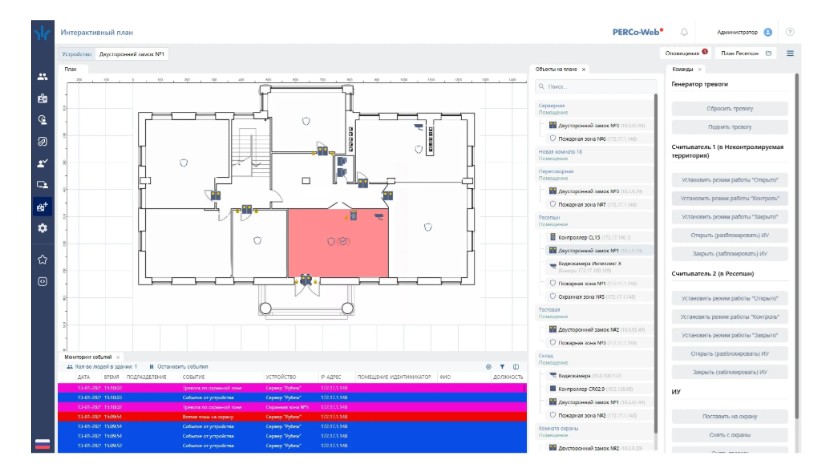Screen dimensions: 822x472
Task: Open the help question mark icon
Action: [790, 32]
